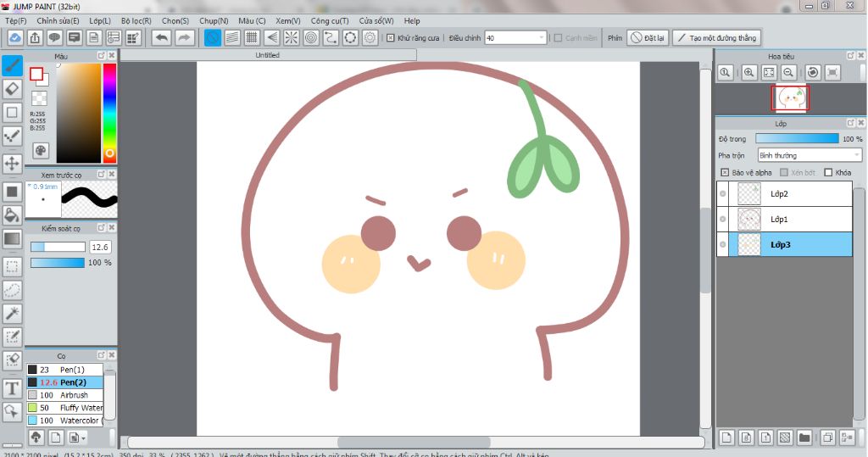The image size is (868, 457).
Task: Open the Chỉnh sửa(E) menu
Action: coord(58,20)
